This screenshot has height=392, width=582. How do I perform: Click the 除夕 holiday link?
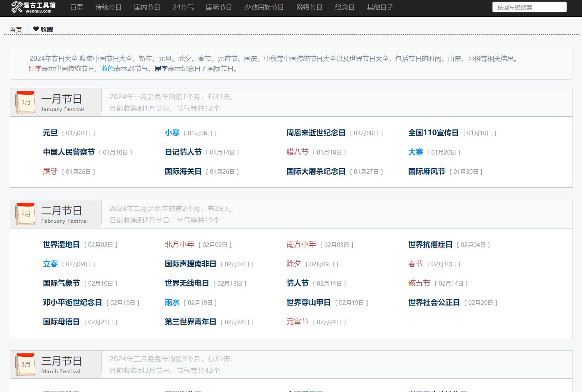click(x=293, y=264)
